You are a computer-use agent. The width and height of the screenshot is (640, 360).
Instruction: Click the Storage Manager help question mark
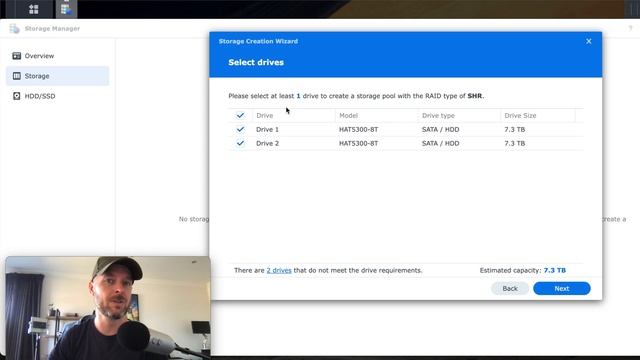pos(630,28)
